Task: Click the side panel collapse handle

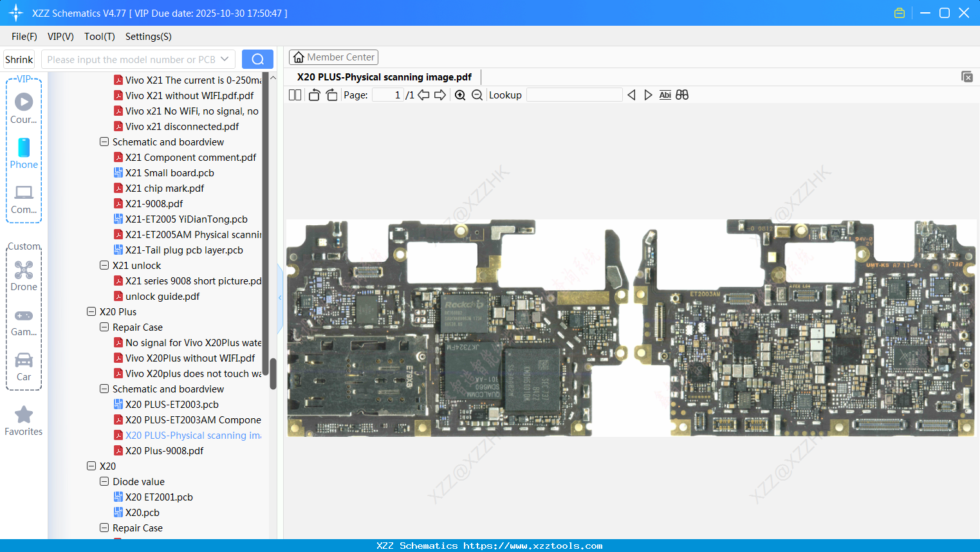Action: [x=280, y=298]
